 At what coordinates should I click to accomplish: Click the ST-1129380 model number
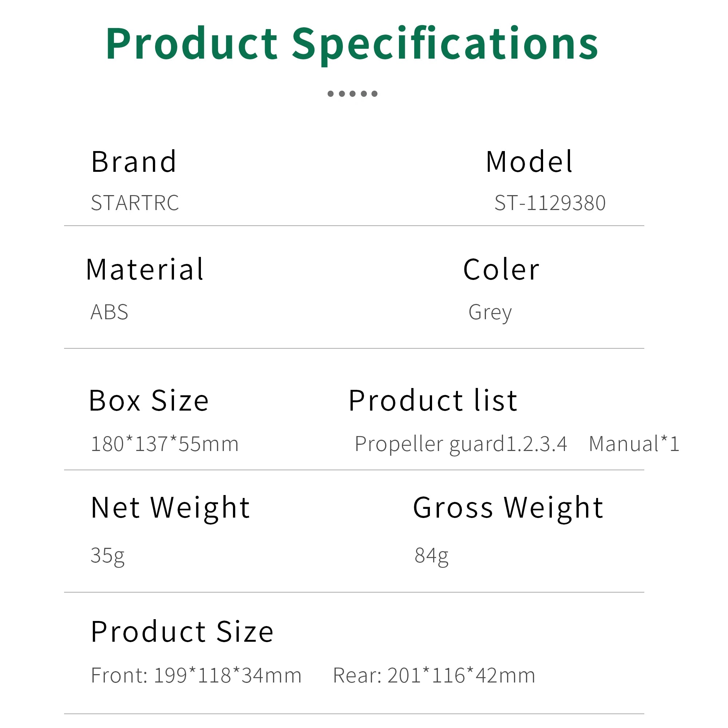pyautogui.click(x=550, y=203)
